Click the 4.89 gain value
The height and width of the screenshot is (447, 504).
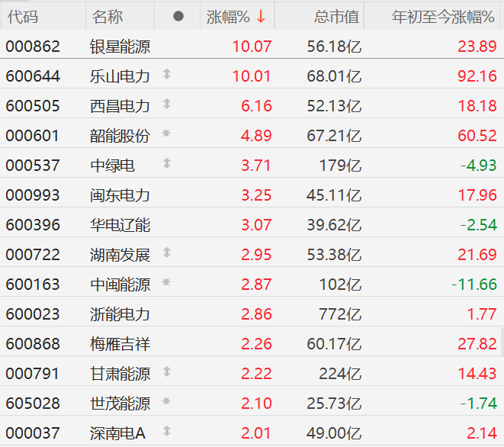256,136
